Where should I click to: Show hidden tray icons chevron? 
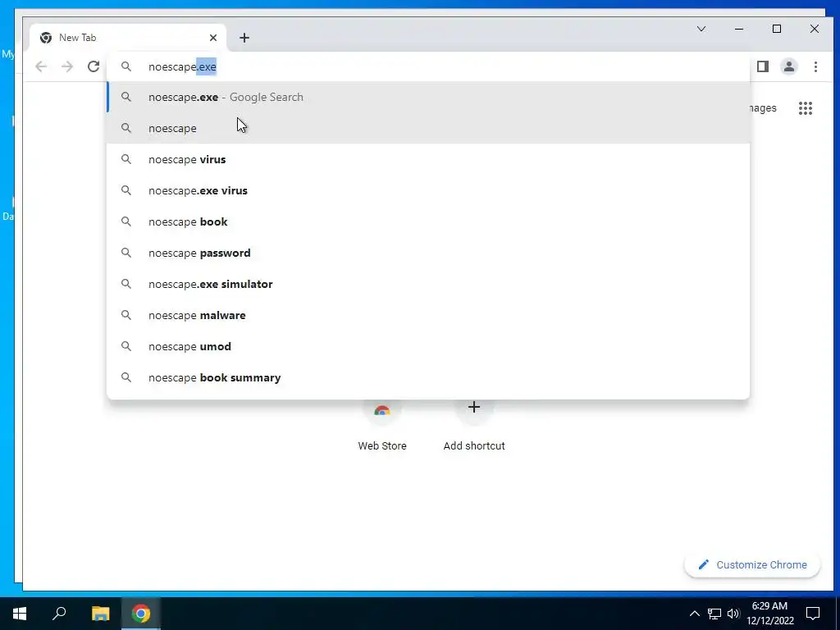point(694,614)
